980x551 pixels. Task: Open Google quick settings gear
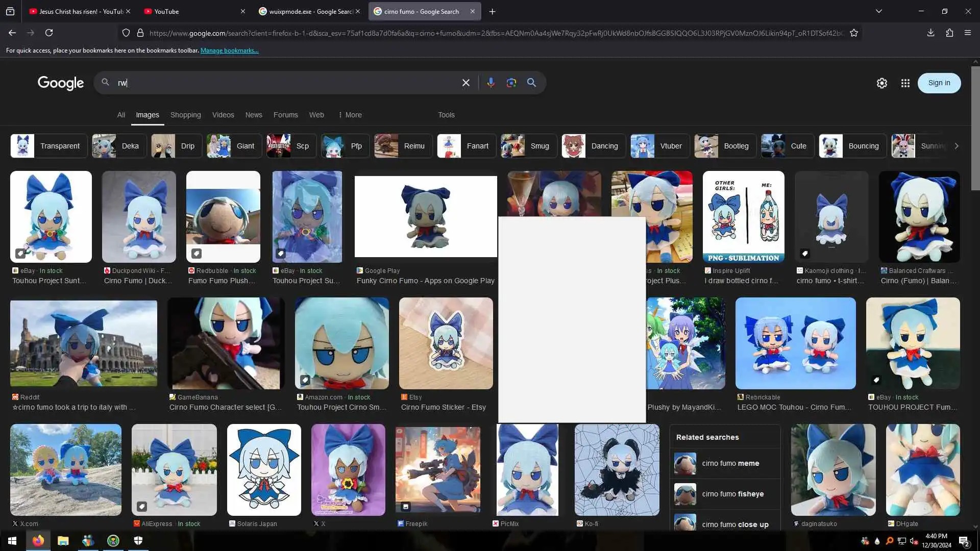pyautogui.click(x=881, y=83)
